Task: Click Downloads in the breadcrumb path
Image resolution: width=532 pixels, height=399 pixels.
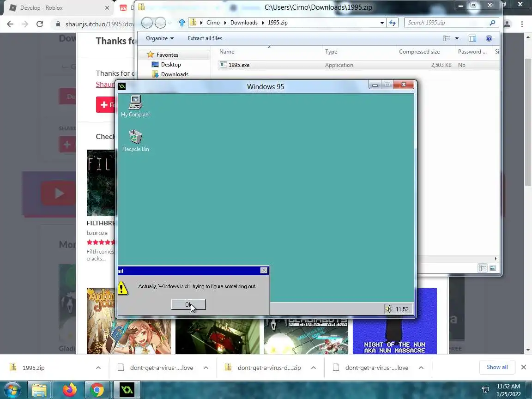Action: tap(244, 23)
